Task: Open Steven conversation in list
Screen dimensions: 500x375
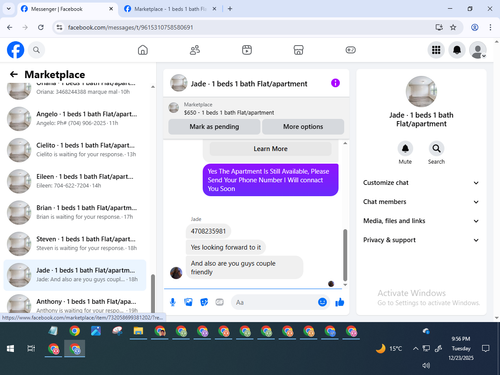Action: click(75, 244)
